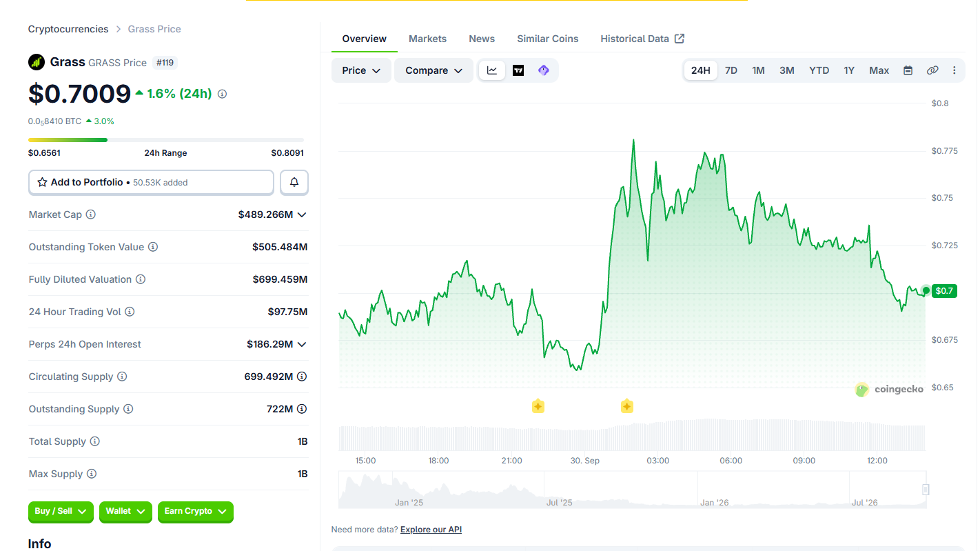
Task: Open the Grass coin logo
Action: tap(37, 62)
